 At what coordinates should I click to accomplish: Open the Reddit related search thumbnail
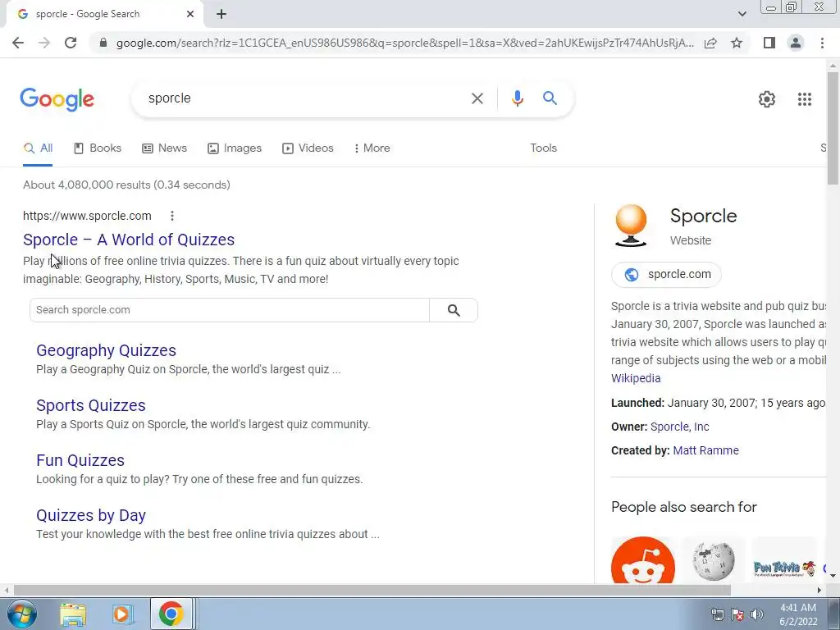pos(643,559)
